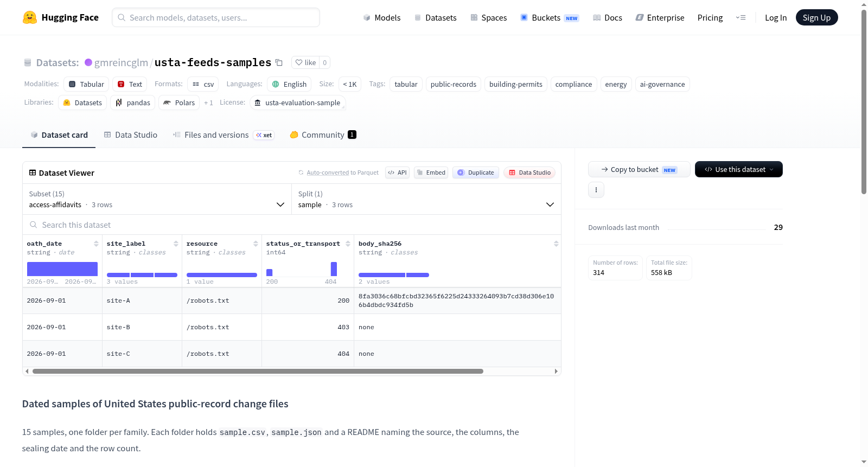The height and width of the screenshot is (467, 868).
Task: Click the Sign Up button
Action: 817,17
